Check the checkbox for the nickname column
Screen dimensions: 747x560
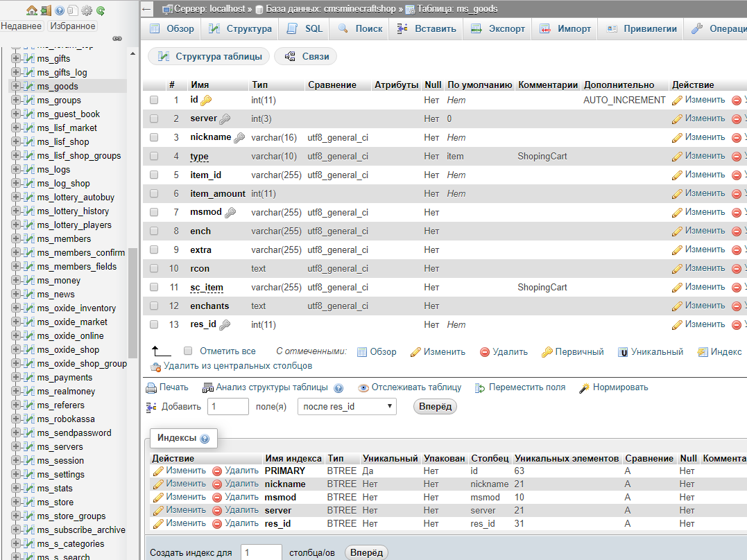[154, 137]
